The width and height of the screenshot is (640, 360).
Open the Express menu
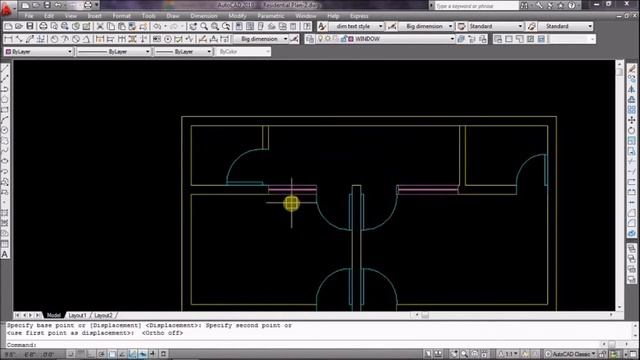tap(359, 16)
